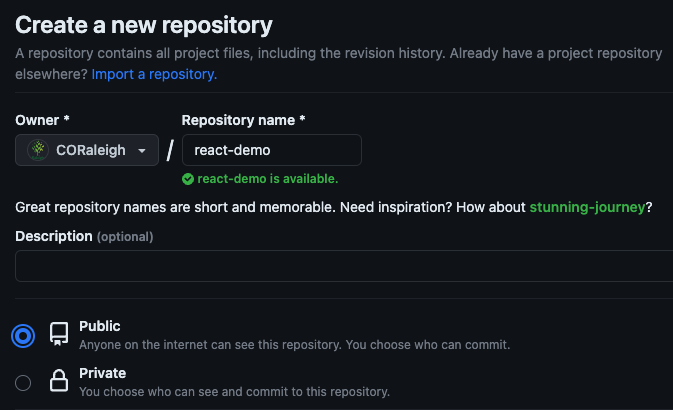Open the Owner dropdown showing CORaleigh
Screen dimensions: 673x410
(87, 150)
